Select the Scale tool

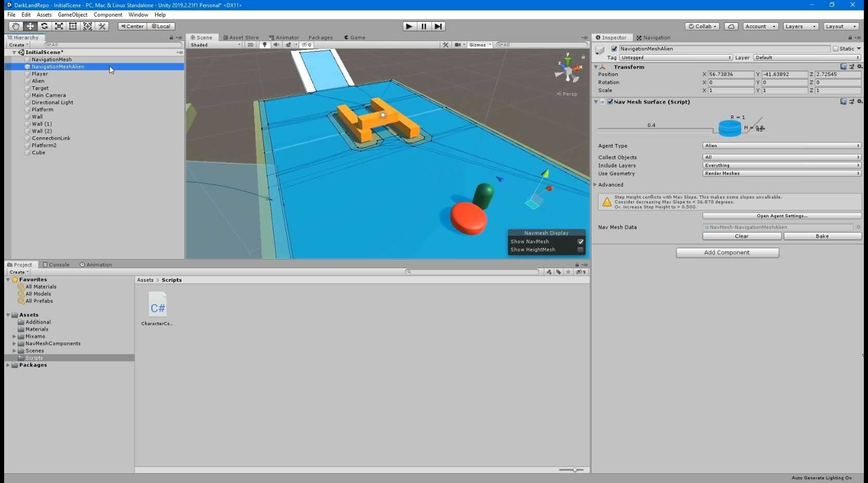59,26
